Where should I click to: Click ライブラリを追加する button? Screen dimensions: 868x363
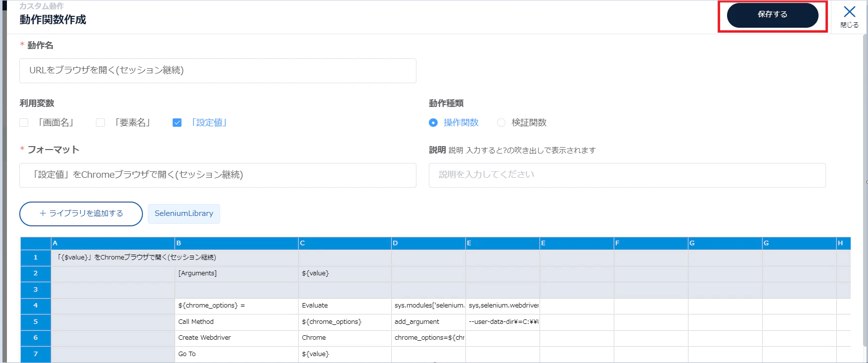81,214
